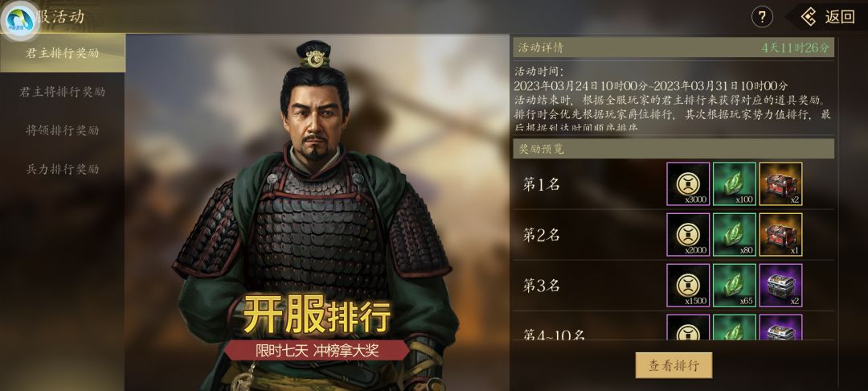Tap second place x2000 coin reward
Image resolution: width=868 pixels, height=391 pixels.
point(688,235)
